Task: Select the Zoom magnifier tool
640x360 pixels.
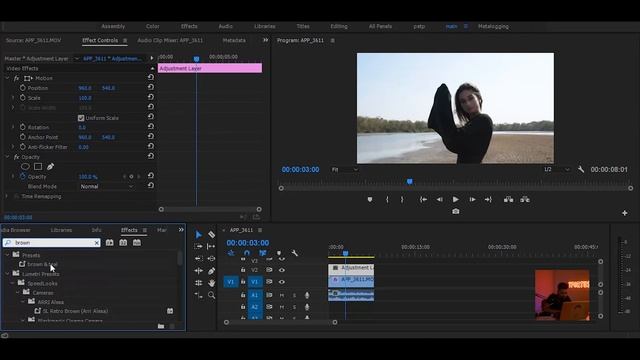Action: point(211,295)
